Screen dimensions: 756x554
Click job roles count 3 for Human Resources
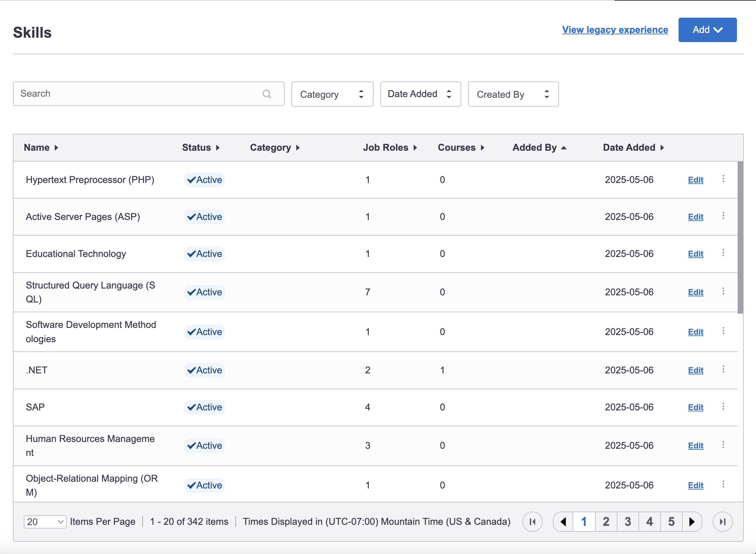click(x=367, y=446)
